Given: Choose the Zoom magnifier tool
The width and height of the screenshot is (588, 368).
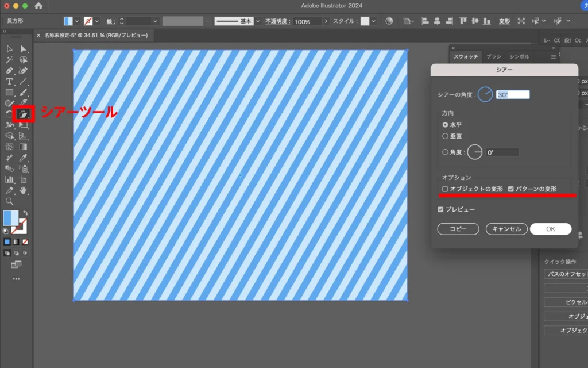Looking at the screenshot, I should (9, 201).
